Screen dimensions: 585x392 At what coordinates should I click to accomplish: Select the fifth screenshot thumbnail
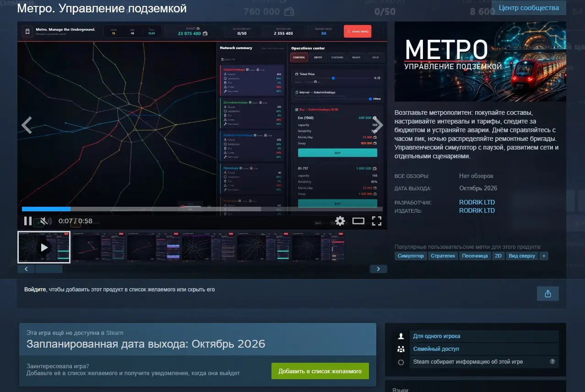click(264, 247)
